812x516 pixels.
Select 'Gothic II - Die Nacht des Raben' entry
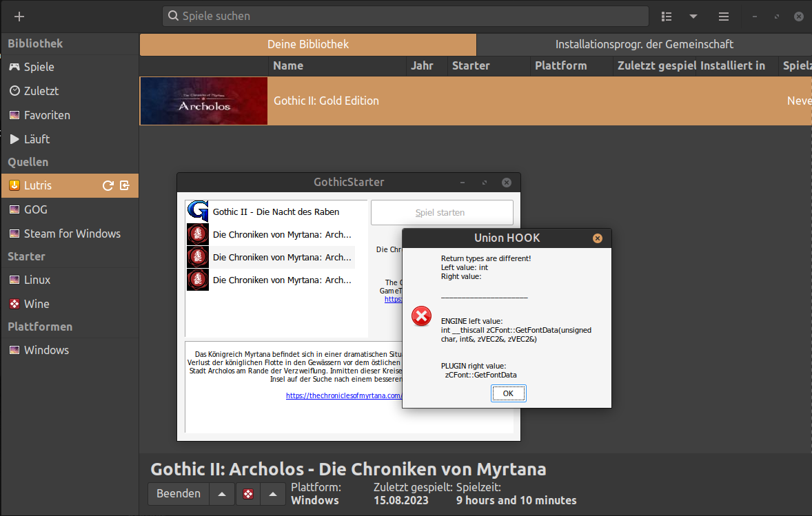(x=270, y=211)
